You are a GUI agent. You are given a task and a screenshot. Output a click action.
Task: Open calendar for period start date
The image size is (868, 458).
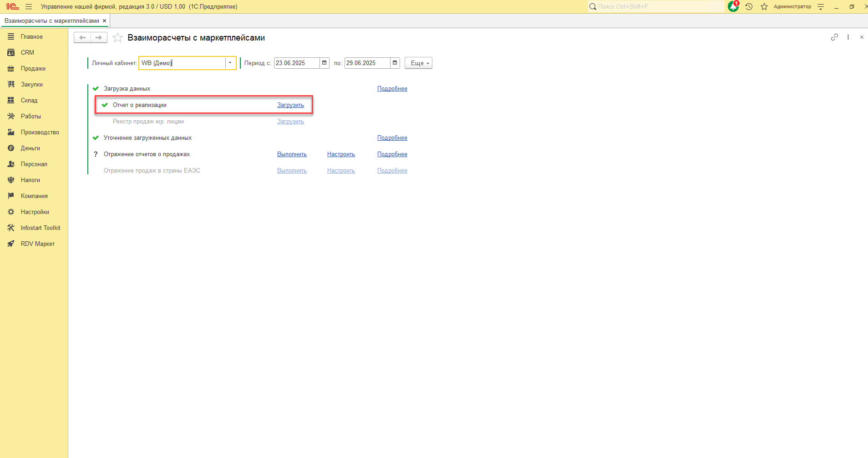(x=325, y=63)
